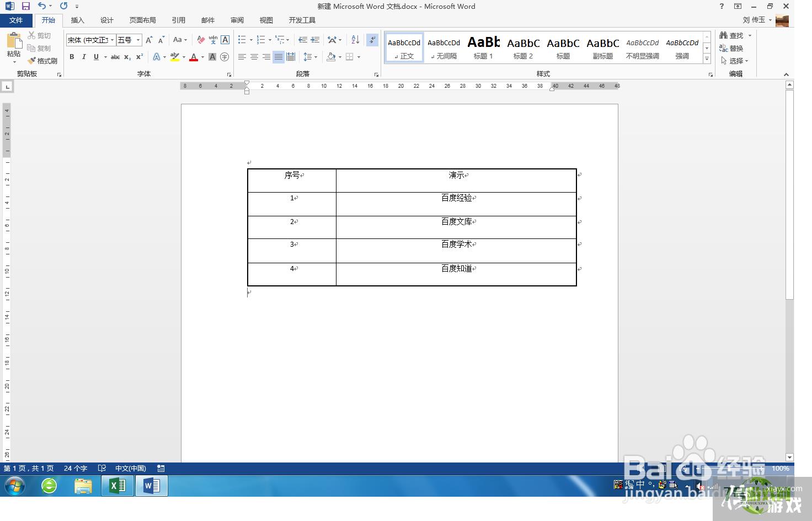Open the Select 选择 dropdown
Image resolution: width=812 pixels, height=521 pixels.
(735, 61)
